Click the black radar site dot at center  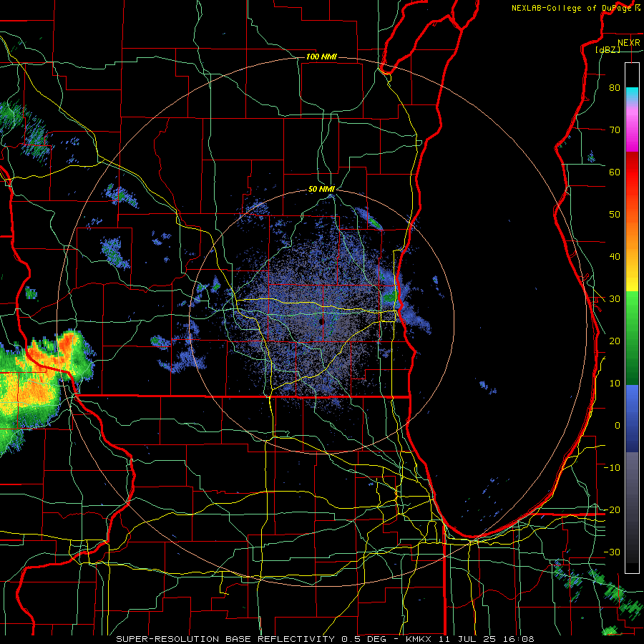coord(321,321)
